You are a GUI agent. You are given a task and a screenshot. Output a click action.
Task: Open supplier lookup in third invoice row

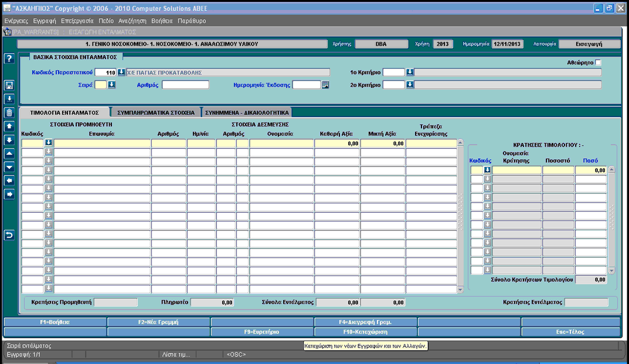pos(49,161)
